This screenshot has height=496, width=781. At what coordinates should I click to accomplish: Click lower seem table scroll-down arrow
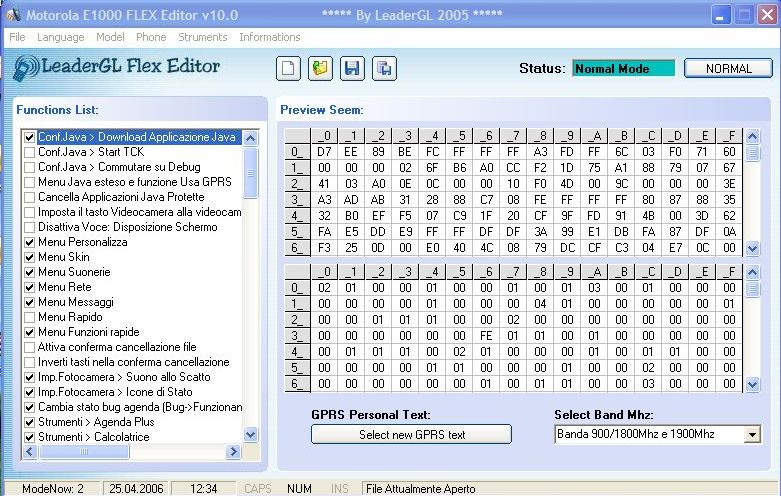click(752, 384)
